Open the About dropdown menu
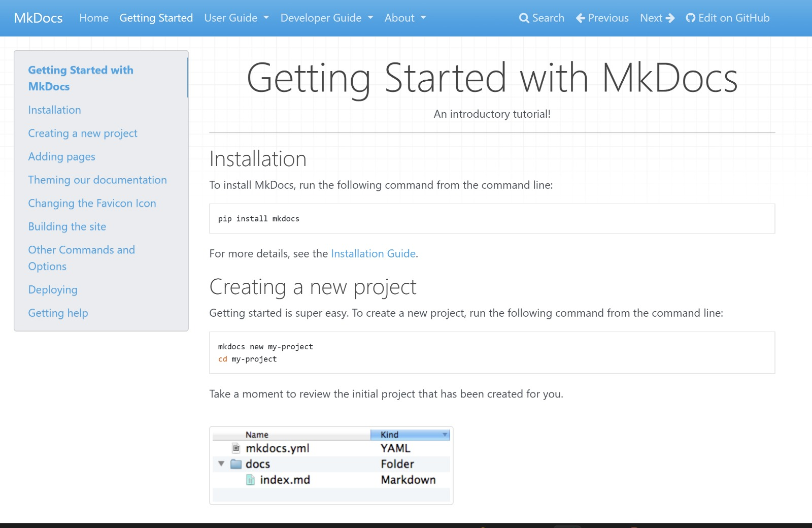 coord(405,18)
